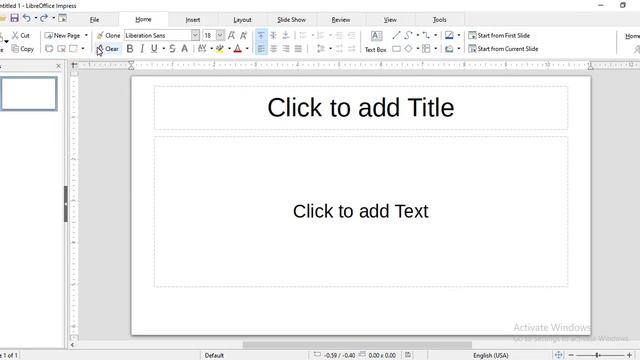Toggle Underline formatting

point(154,49)
